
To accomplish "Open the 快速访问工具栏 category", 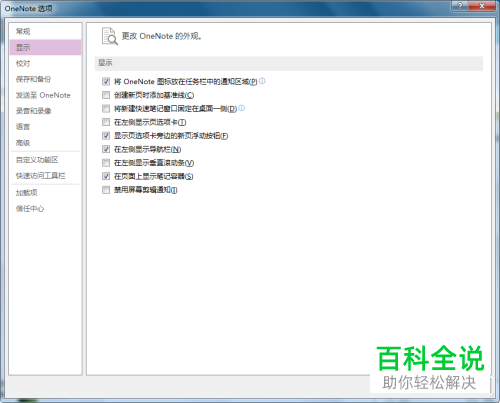I will 45,176.
